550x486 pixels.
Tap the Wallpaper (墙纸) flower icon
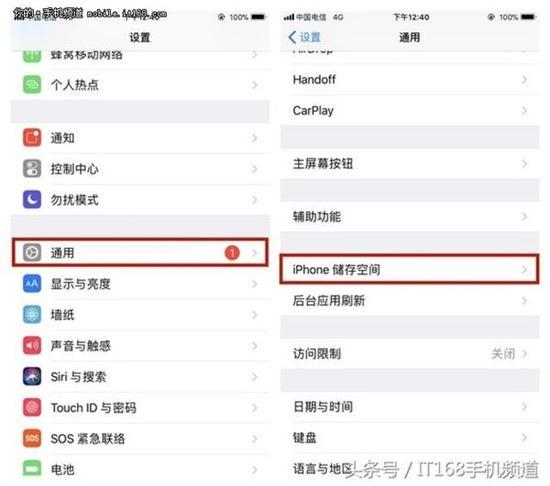32,315
